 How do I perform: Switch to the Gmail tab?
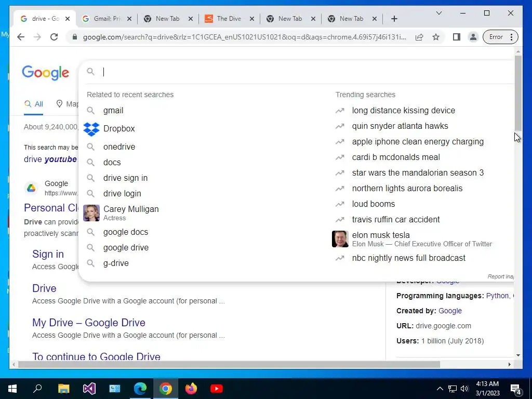[107, 19]
